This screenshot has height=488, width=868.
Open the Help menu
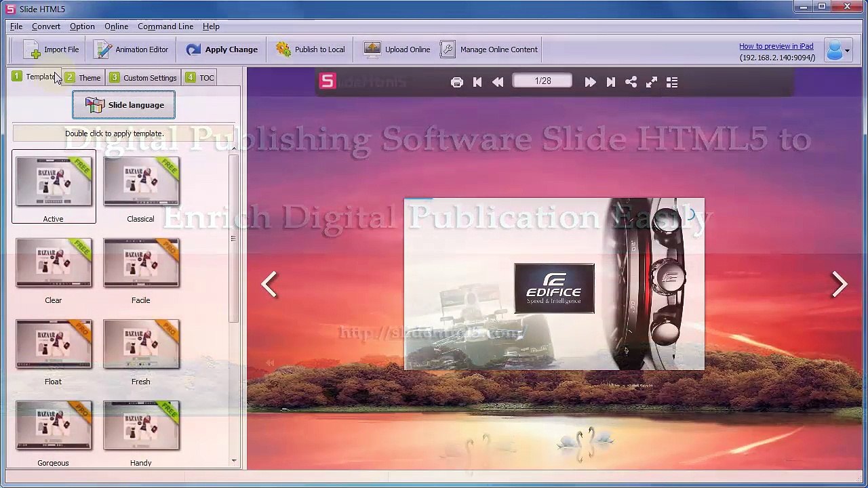coord(211,26)
